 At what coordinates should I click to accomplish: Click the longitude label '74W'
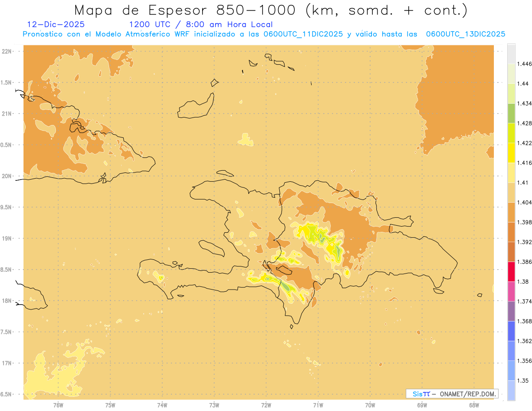162,405
